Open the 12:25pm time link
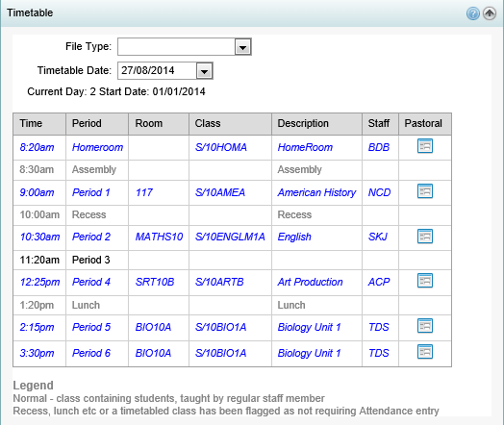 [x=39, y=282]
